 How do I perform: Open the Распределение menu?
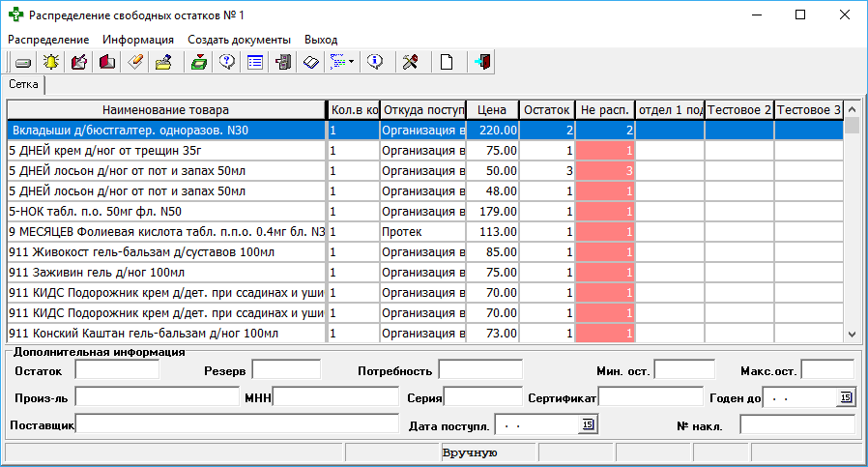click(x=48, y=40)
